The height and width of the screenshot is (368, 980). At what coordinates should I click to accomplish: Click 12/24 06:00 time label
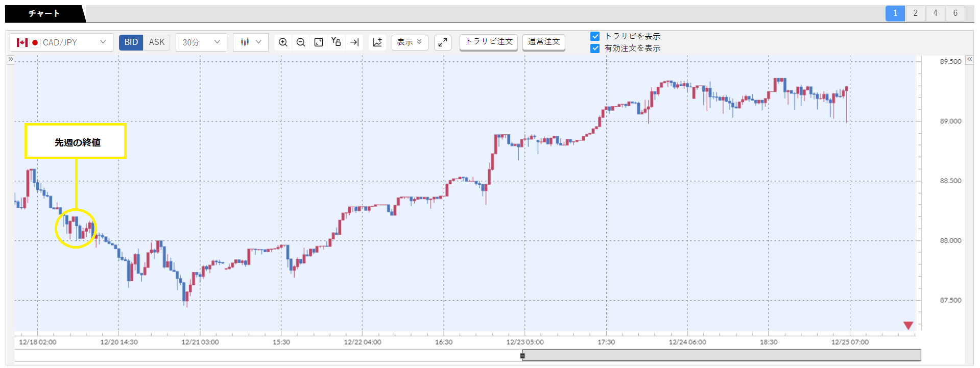pos(687,342)
